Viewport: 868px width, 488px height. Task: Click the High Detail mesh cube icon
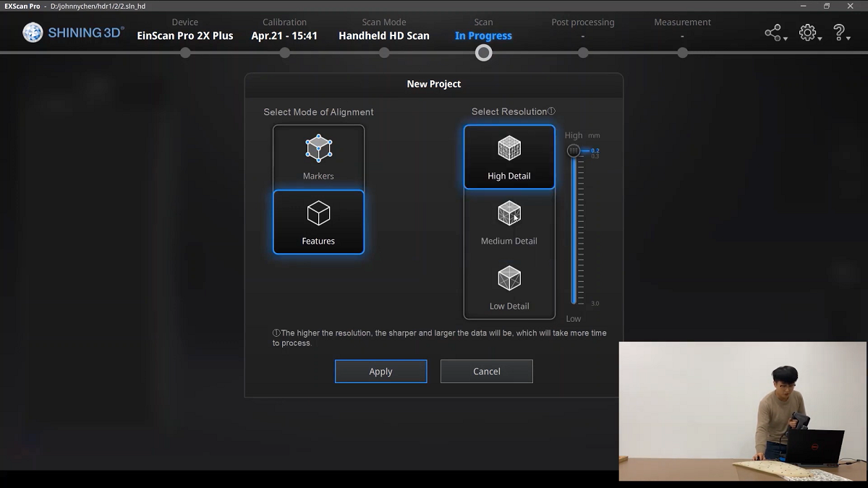pos(509,148)
